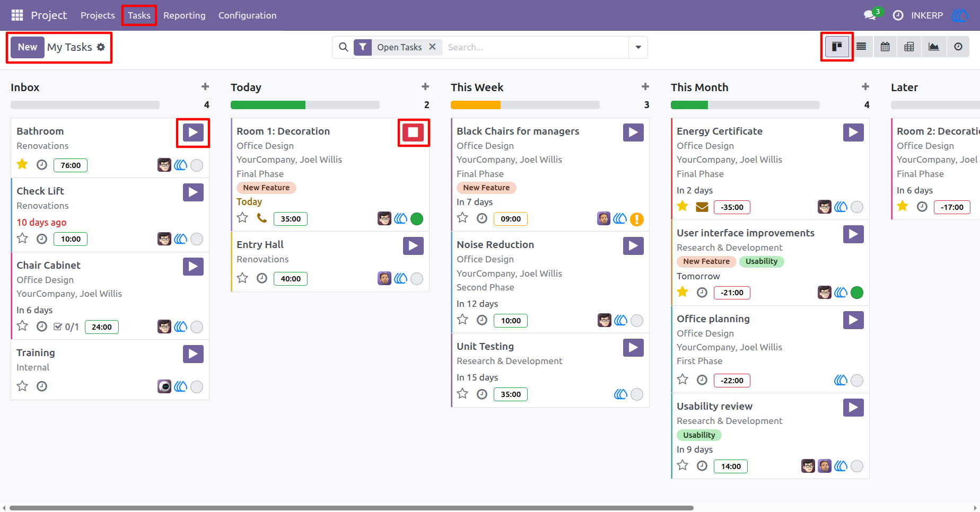Start timer on Entry Hall task
The height and width of the screenshot is (512, 980).
coord(413,246)
